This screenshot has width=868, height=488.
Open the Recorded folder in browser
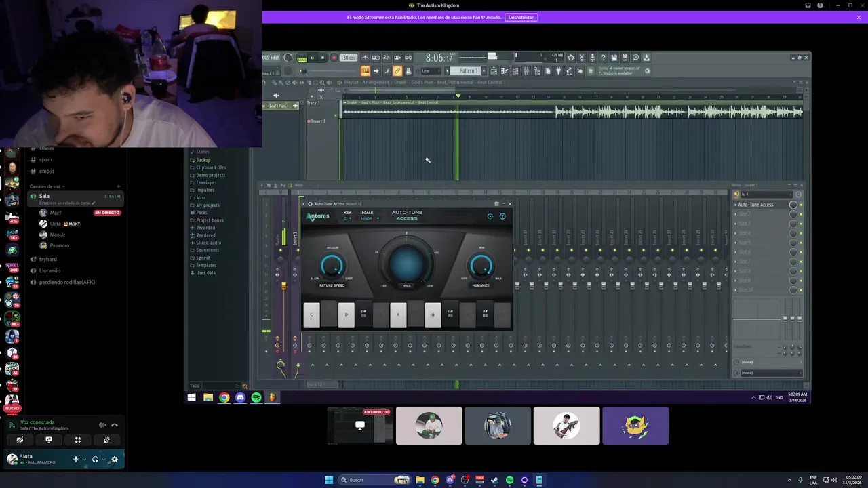point(202,228)
